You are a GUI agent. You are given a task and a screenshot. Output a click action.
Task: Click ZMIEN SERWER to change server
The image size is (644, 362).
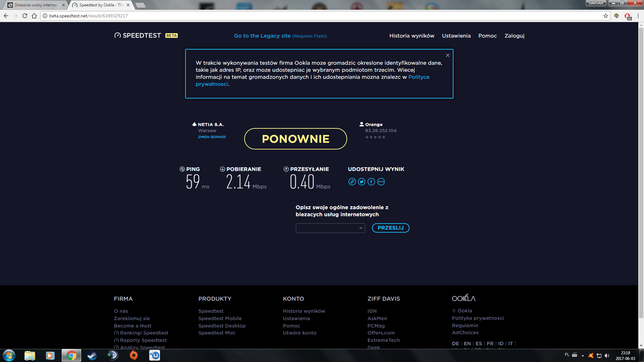point(212,137)
